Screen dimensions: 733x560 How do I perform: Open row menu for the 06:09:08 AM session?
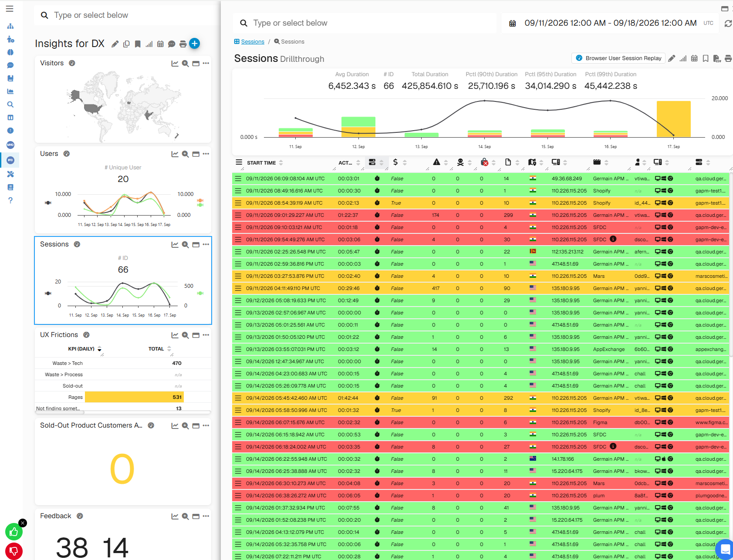tap(238, 179)
